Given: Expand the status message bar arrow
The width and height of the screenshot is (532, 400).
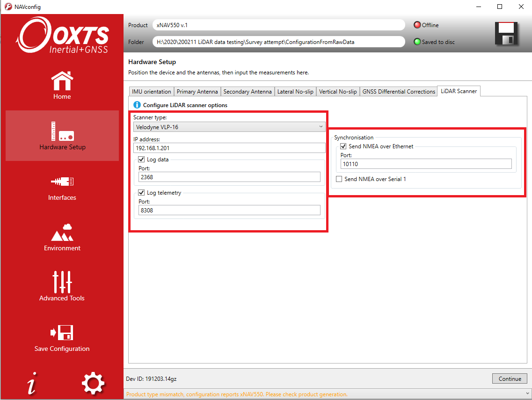Looking at the screenshot, I should point(527,394).
